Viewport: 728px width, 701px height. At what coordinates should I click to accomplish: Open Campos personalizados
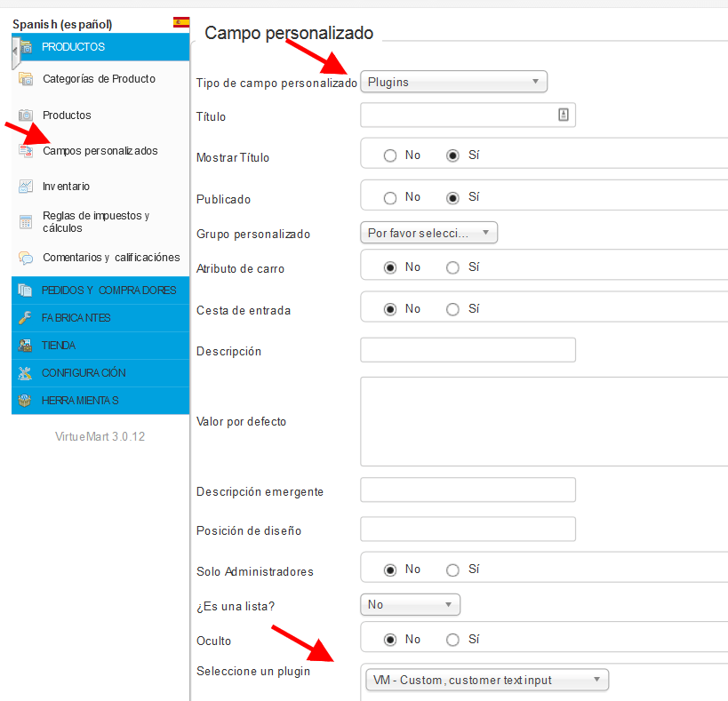click(100, 151)
